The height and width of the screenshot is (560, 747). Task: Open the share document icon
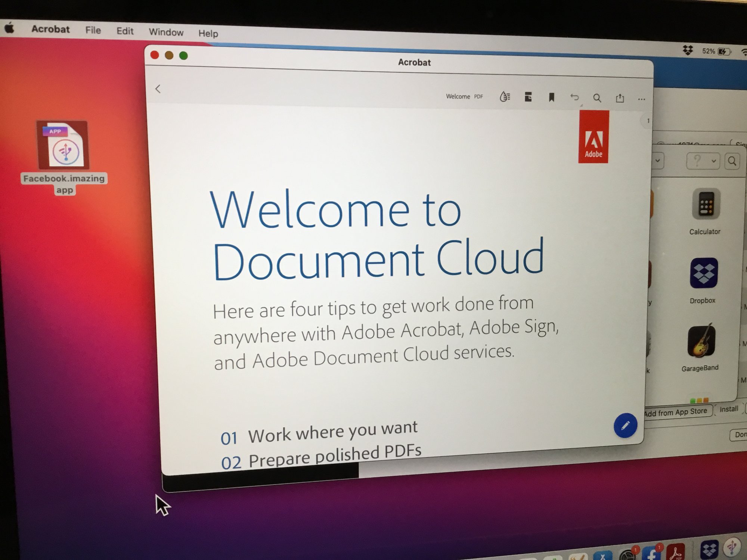click(x=620, y=99)
